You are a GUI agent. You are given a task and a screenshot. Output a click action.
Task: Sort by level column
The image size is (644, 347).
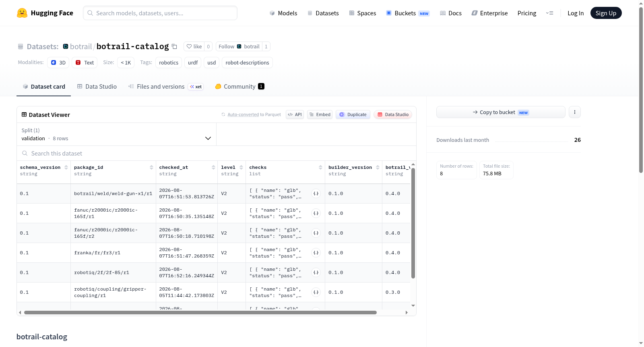click(241, 167)
